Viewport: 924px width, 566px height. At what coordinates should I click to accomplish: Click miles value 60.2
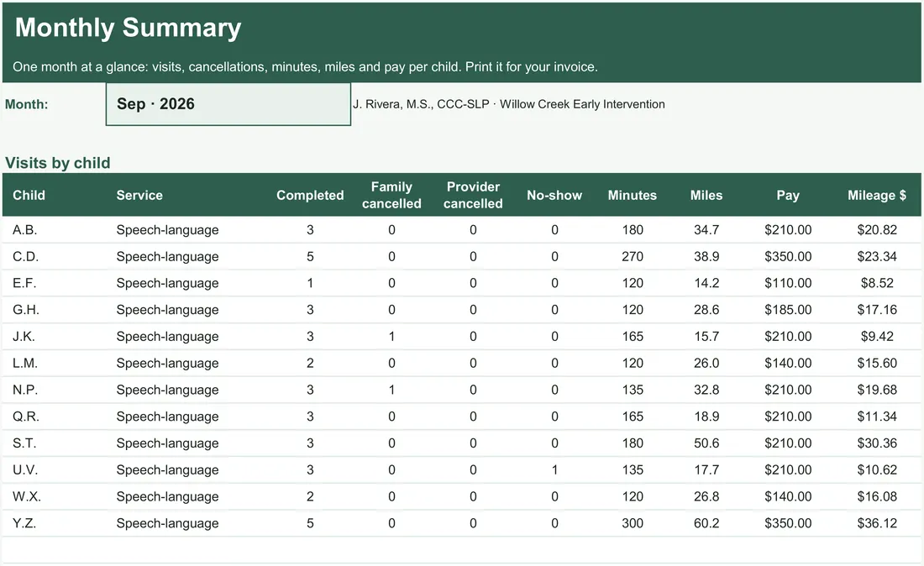706,523
